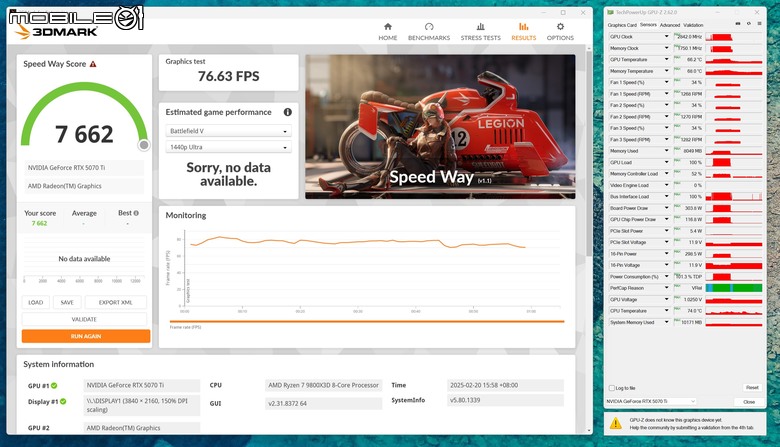Click the Power Consumption 101.3 % TDP value
The image size is (780, 447).
688,276
